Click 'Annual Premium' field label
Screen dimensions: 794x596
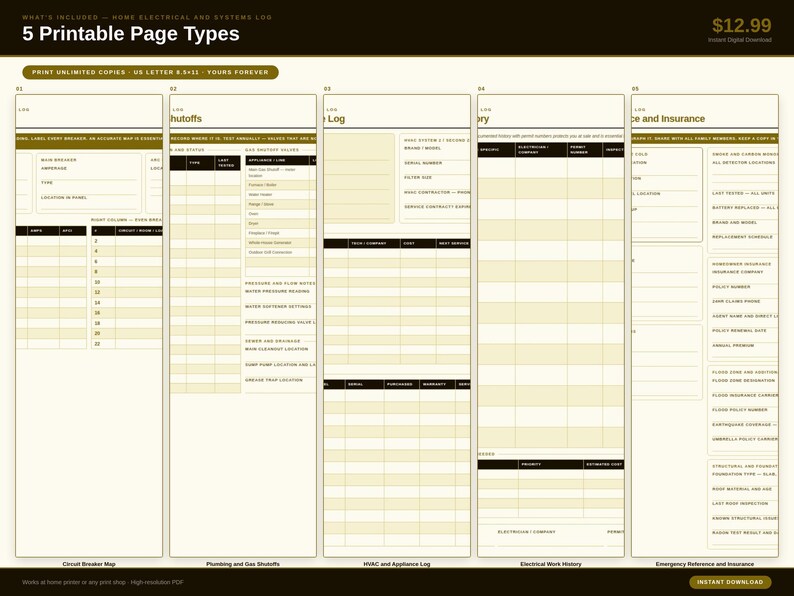click(733, 345)
